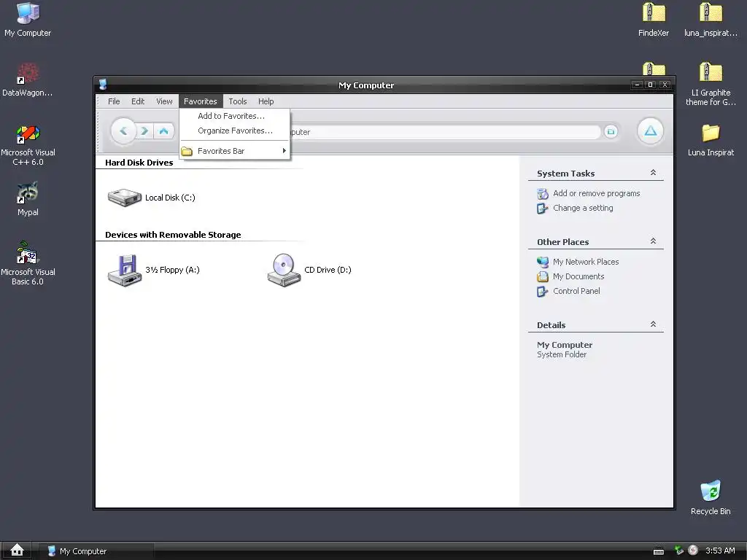The height and width of the screenshot is (560, 747).
Task: Click the network tray icon
Action: (679, 551)
